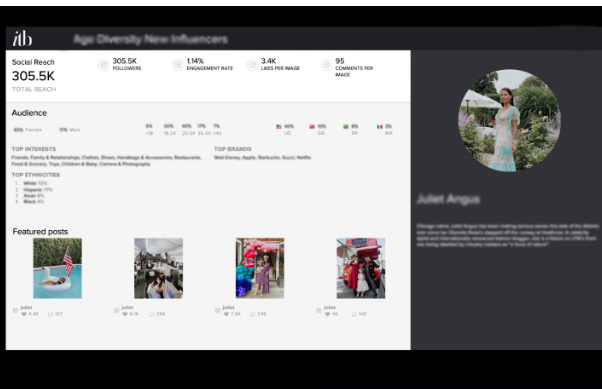This screenshot has height=389, width=602.
Task: Click the icon beside 95 Comments Per Image
Action: click(x=326, y=65)
